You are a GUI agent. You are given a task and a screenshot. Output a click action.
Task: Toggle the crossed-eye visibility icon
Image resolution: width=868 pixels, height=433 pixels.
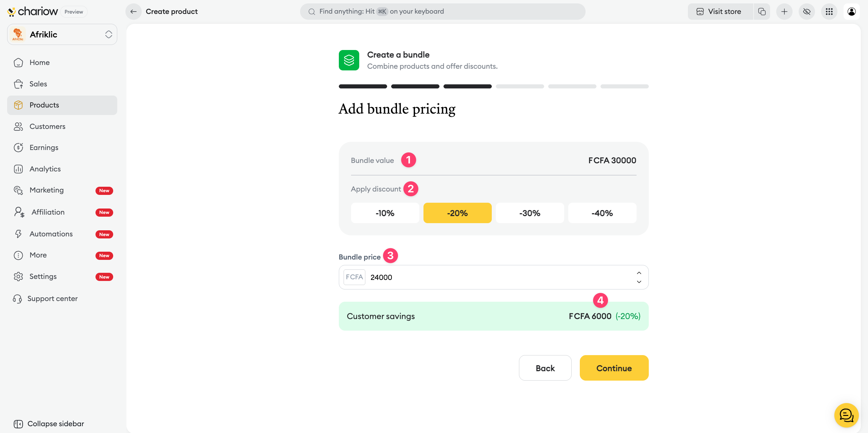pos(807,12)
